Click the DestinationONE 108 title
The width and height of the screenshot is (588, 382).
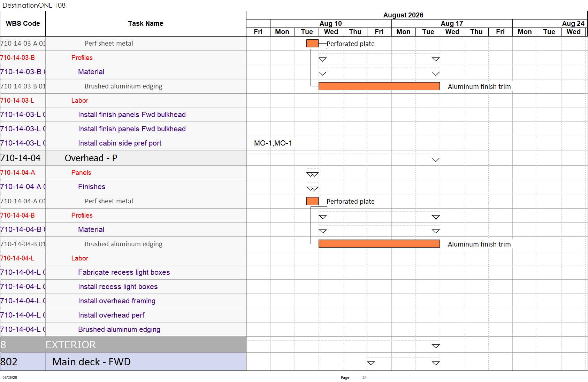[x=34, y=5]
